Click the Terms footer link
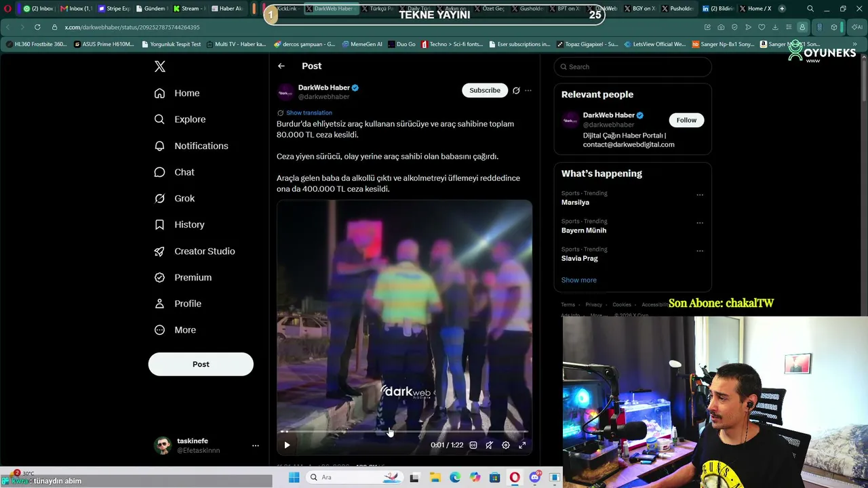This screenshot has height=488, width=868. [568, 305]
